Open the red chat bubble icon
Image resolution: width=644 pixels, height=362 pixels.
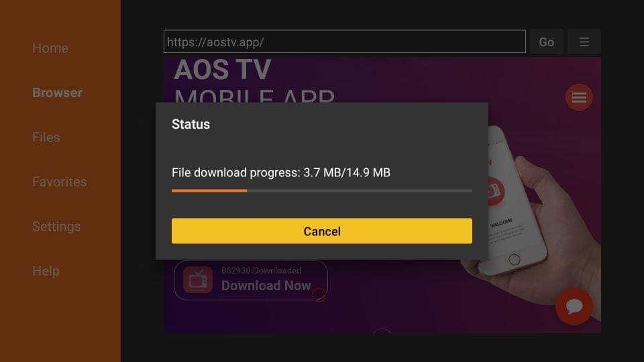pyautogui.click(x=574, y=306)
